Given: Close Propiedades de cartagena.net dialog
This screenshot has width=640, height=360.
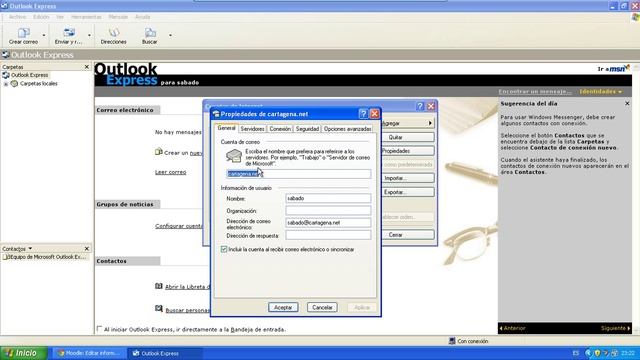Looking at the screenshot, I should [374, 114].
